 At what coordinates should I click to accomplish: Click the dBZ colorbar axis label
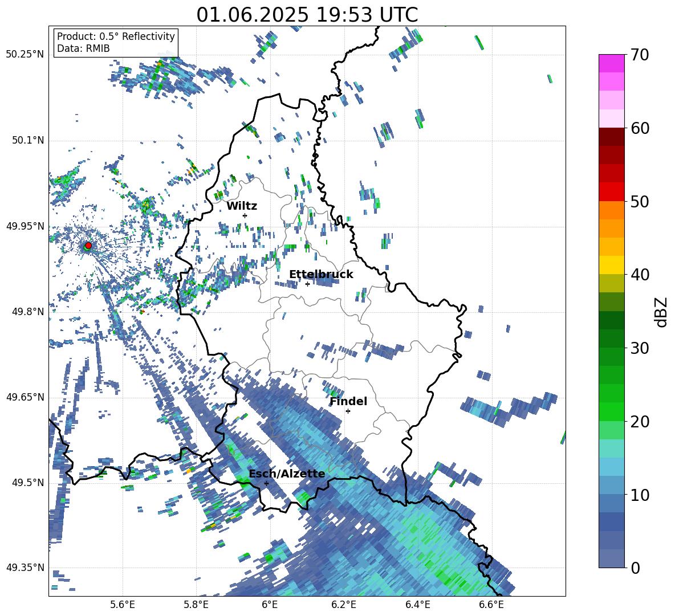(x=662, y=312)
